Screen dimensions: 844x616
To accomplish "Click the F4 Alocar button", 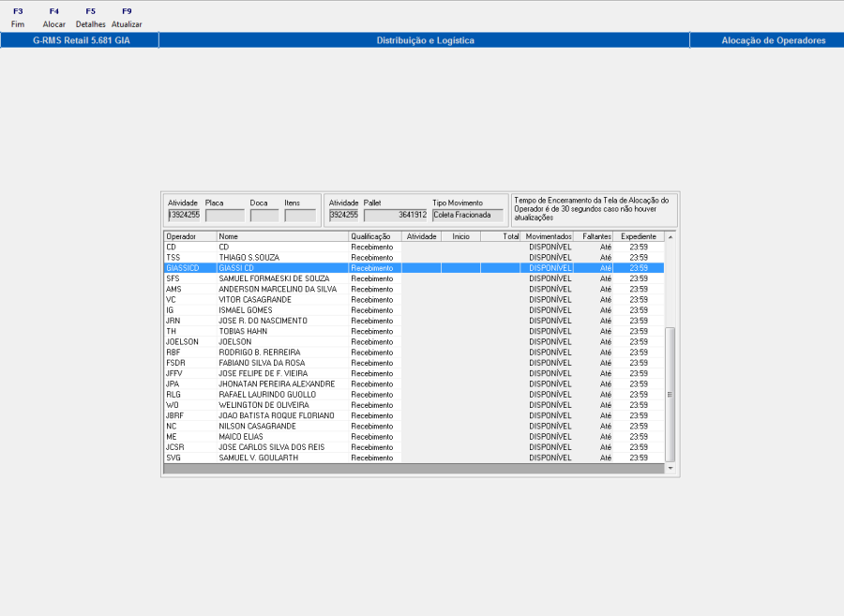I will click(x=53, y=18).
